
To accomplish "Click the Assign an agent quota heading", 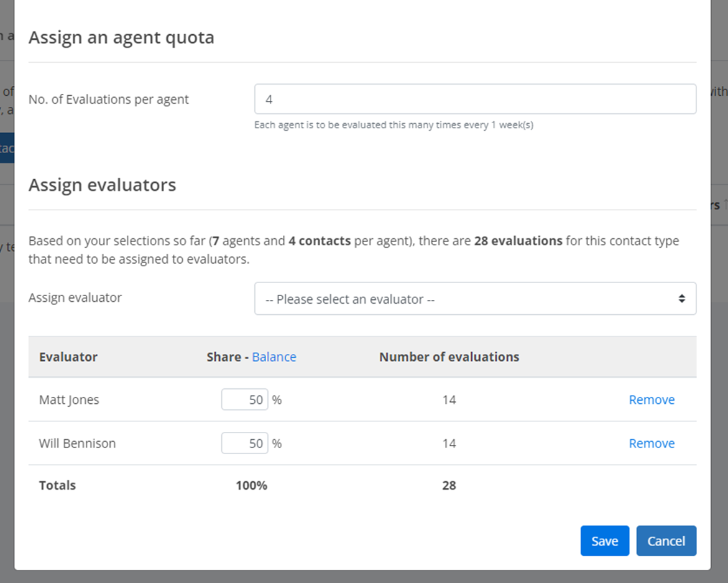I will tap(121, 37).
